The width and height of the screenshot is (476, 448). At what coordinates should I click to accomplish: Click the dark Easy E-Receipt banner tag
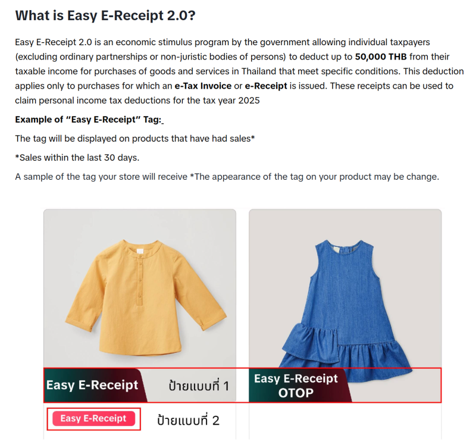point(95,385)
